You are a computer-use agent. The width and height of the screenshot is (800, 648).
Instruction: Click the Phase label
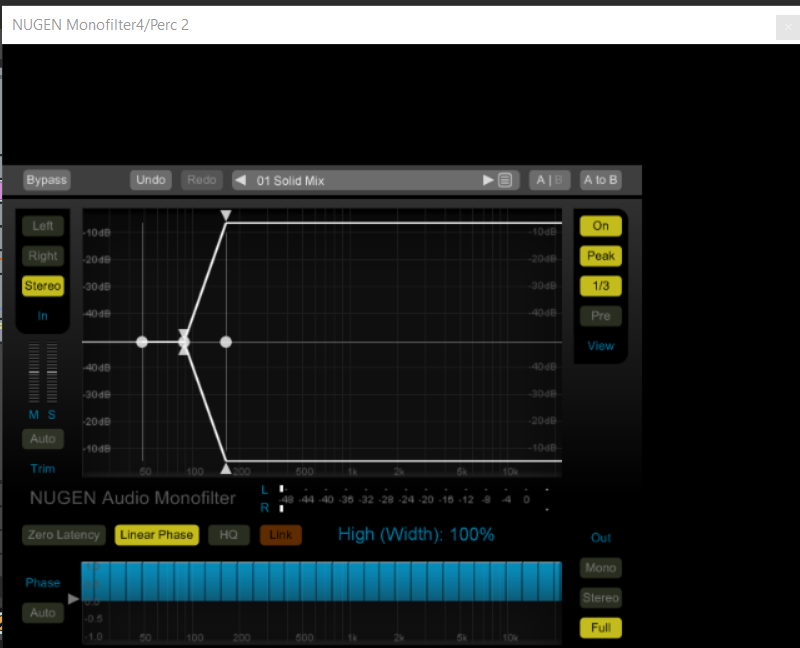(x=43, y=583)
